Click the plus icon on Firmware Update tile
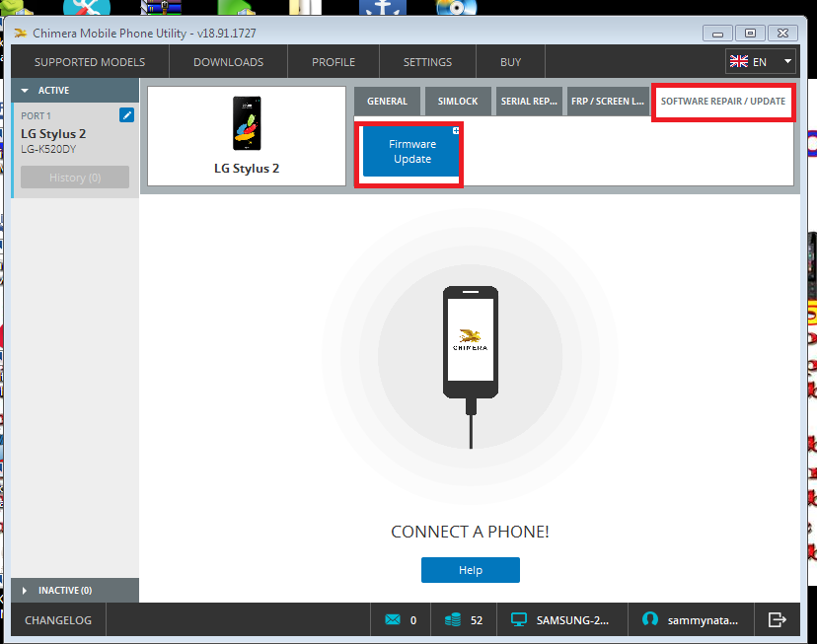 (456, 131)
